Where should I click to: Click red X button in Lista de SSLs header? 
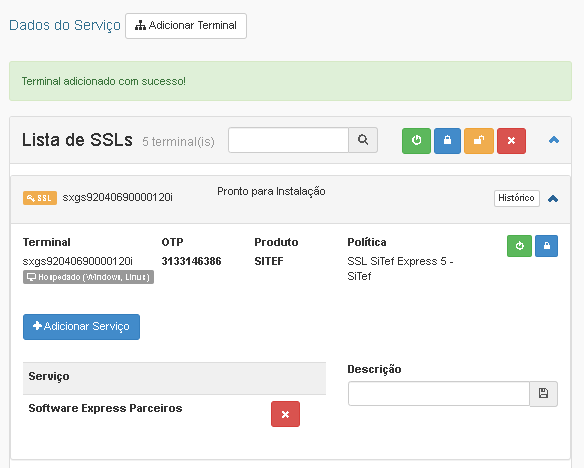pyautogui.click(x=511, y=141)
